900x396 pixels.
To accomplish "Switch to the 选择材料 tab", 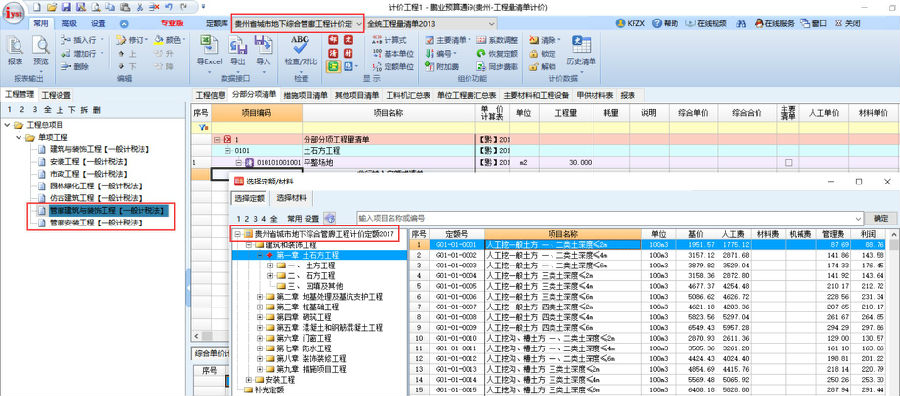I will (x=292, y=199).
